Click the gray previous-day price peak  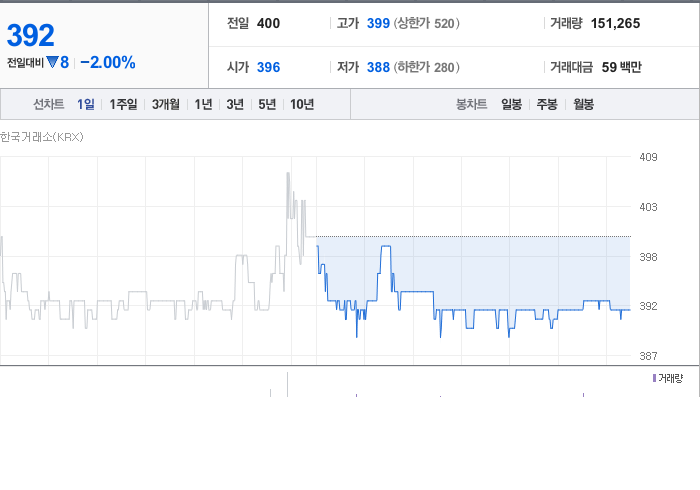(x=288, y=174)
